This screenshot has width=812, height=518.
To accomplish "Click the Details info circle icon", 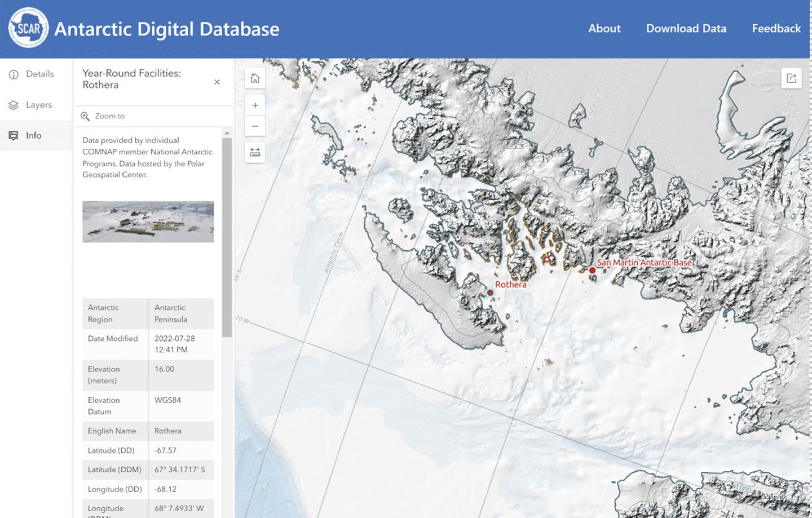I will 14,74.
